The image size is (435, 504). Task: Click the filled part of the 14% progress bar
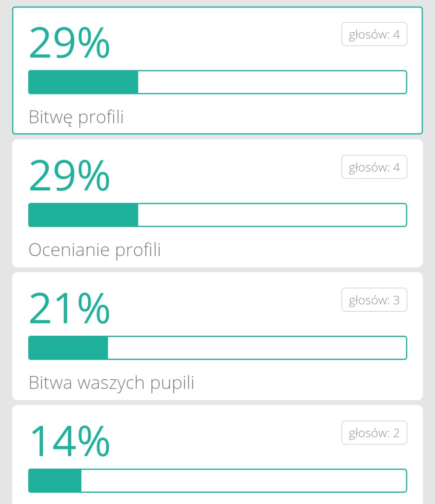(x=55, y=481)
